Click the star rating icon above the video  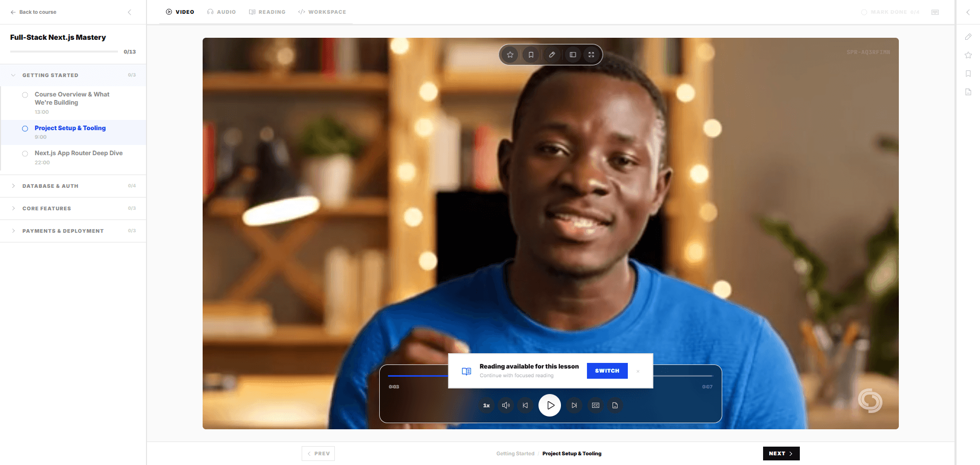tap(510, 54)
